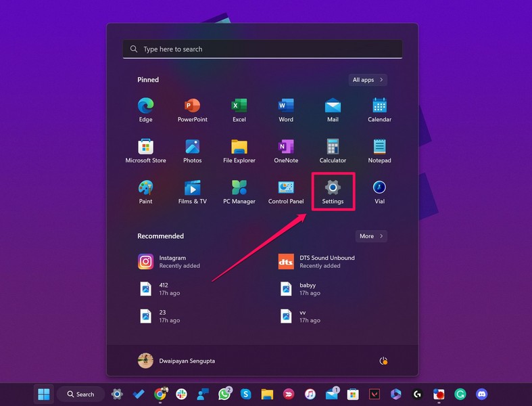Open Microsoft To Do checkmark on taskbar
This screenshot has height=406, width=532.
coord(139,394)
